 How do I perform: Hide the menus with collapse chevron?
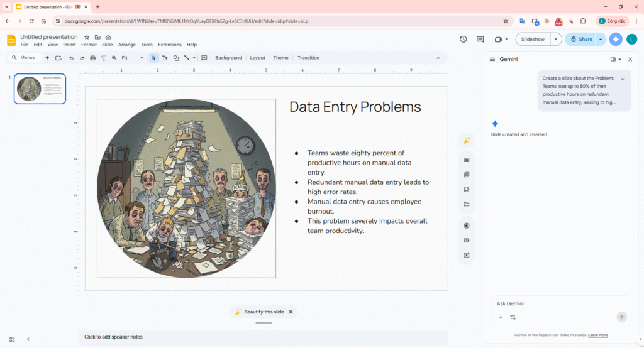pyautogui.click(x=438, y=58)
